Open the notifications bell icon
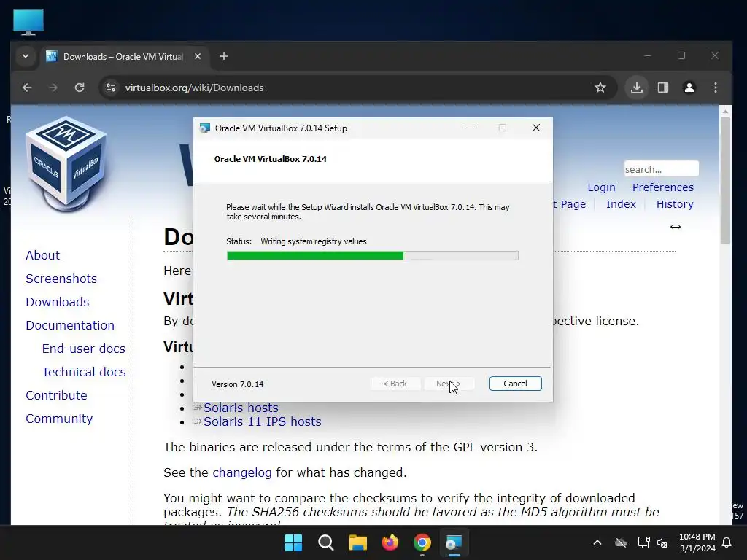The image size is (747, 560). tap(727, 542)
